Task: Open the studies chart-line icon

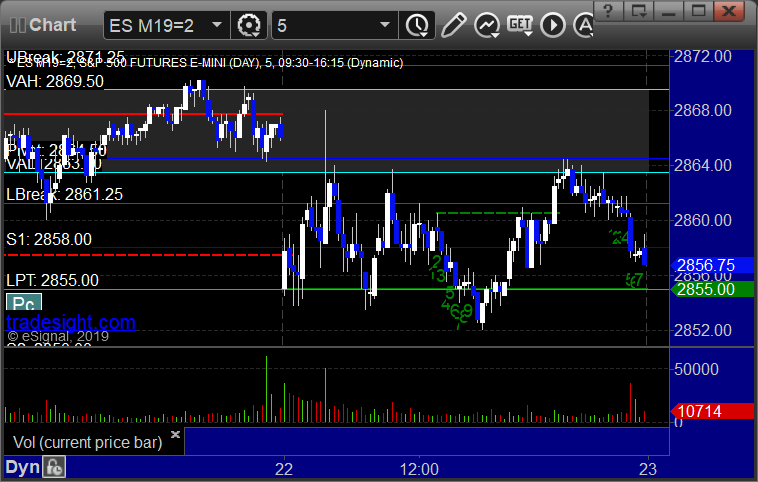Action: click(486, 25)
